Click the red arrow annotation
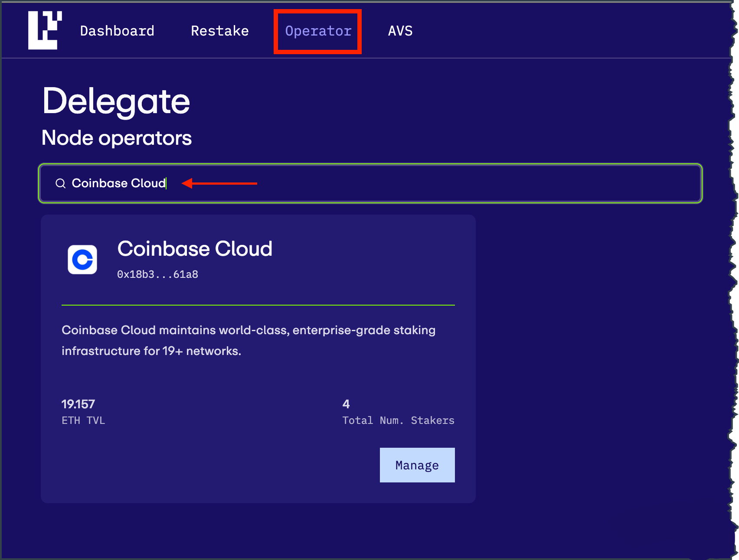The width and height of the screenshot is (739, 560). point(219,183)
